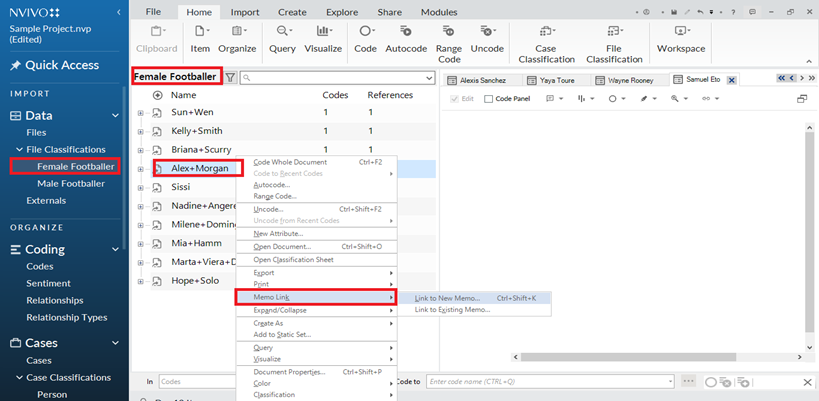This screenshot has width=819, height=401.
Task: Click the help question mark icon
Action: (733, 12)
